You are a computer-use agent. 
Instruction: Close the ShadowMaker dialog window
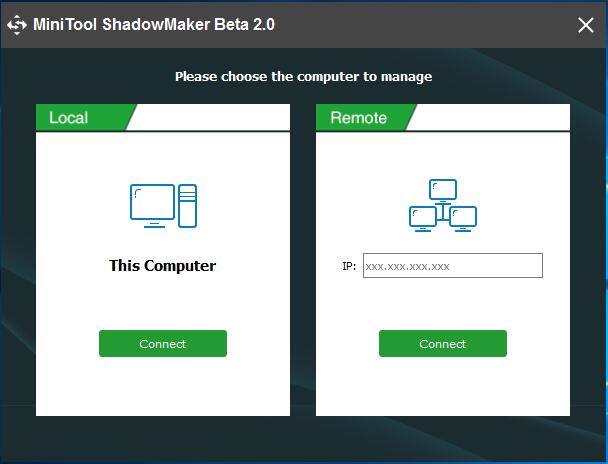point(586,25)
